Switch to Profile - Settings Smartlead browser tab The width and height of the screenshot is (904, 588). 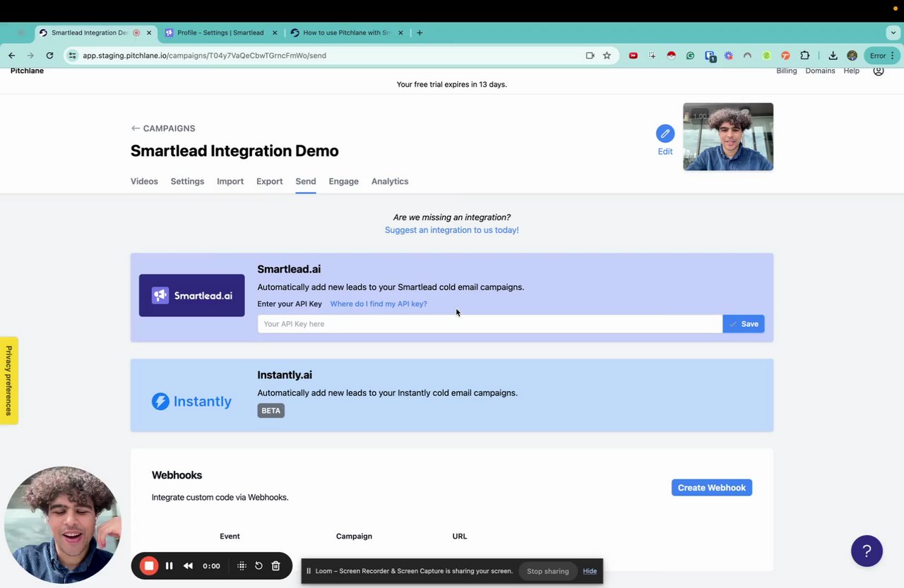tap(221, 32)
